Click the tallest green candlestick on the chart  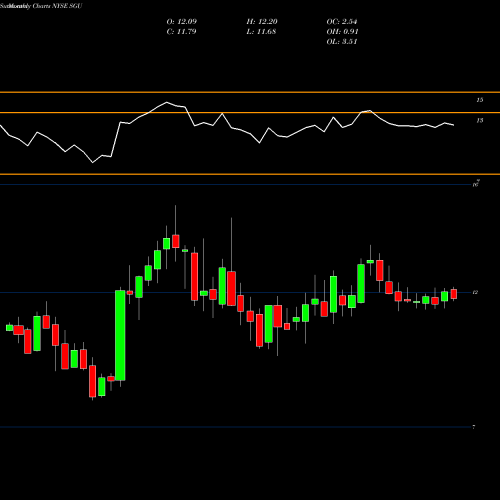click(x=120, y=335)
